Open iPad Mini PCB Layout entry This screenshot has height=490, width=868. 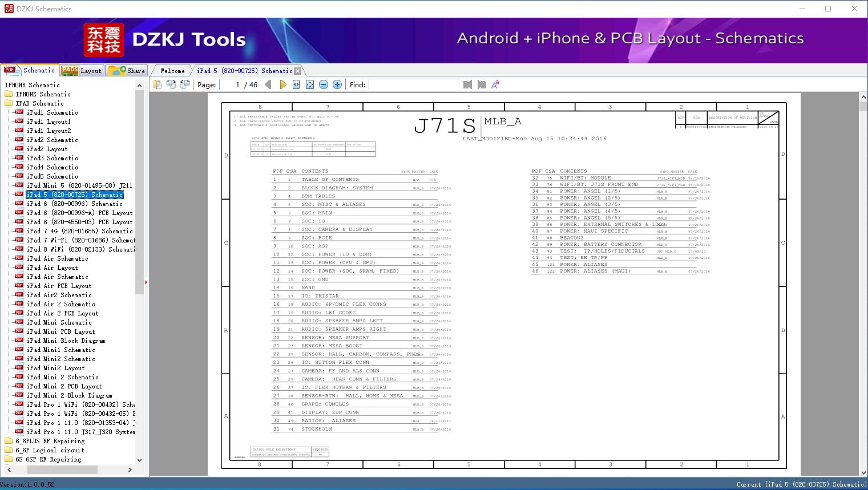pos(61,331)
